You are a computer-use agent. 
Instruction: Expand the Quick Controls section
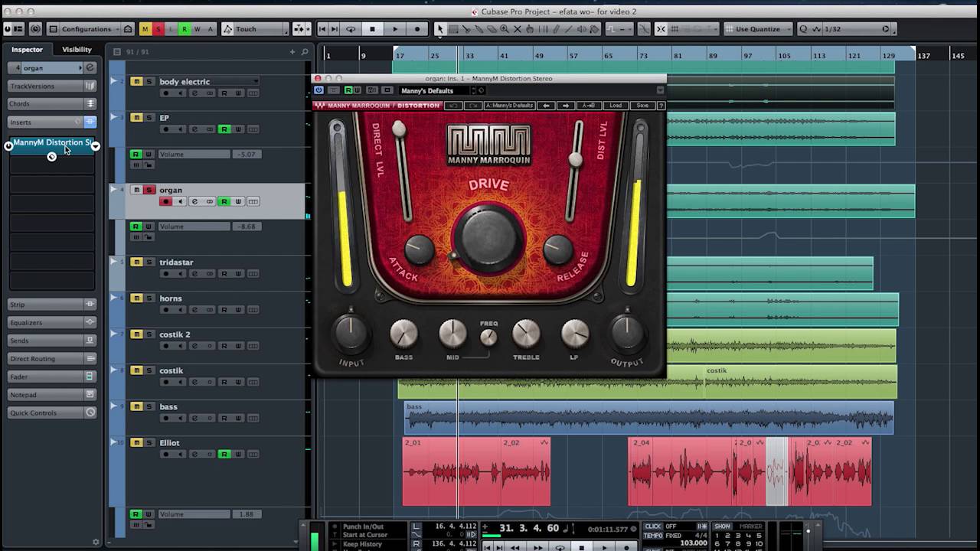(51, 412)
